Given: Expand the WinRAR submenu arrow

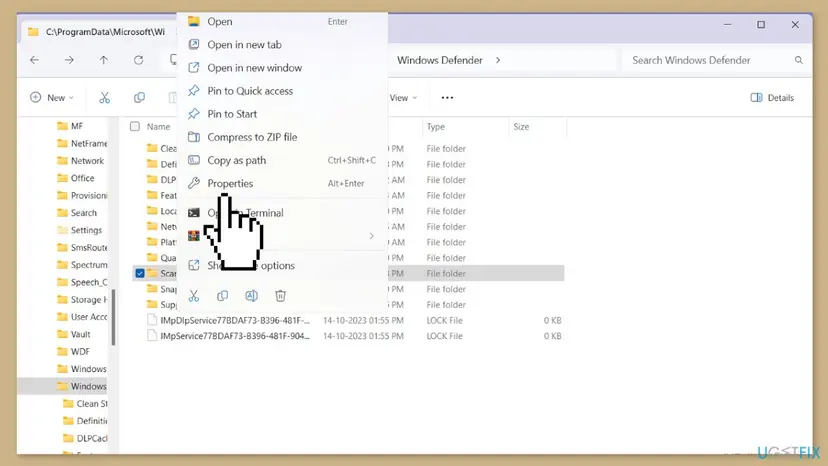Looking at the screenshot, I should (x=371, y=236).
